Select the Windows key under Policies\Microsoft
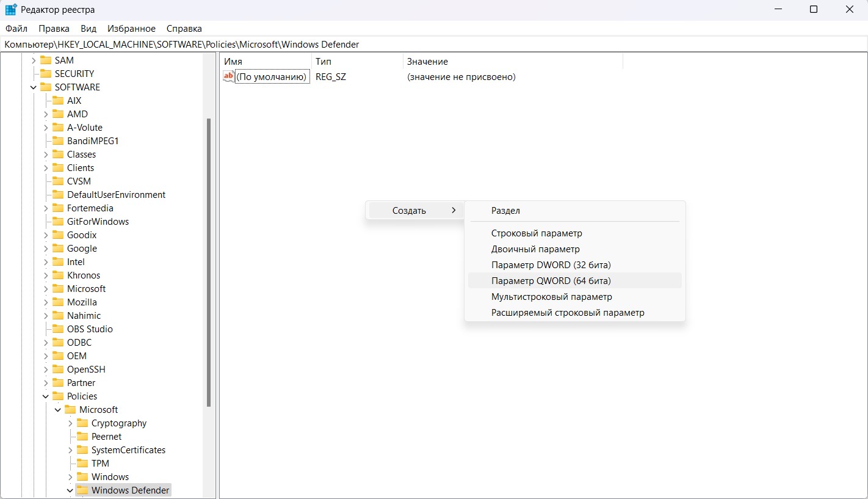This screenshot has height=499, width=868. [x=110, y=476]
